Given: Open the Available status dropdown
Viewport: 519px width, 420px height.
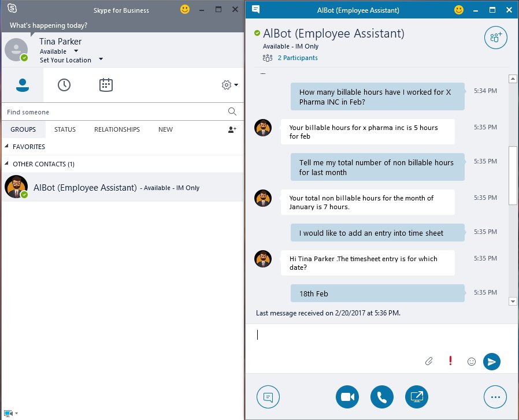Looking at the screenshot, I should (x=76, y=51).
